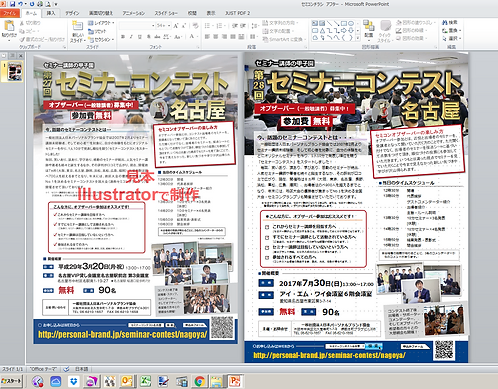Select the oval shape in shapes gallery

tap(351, 23)
